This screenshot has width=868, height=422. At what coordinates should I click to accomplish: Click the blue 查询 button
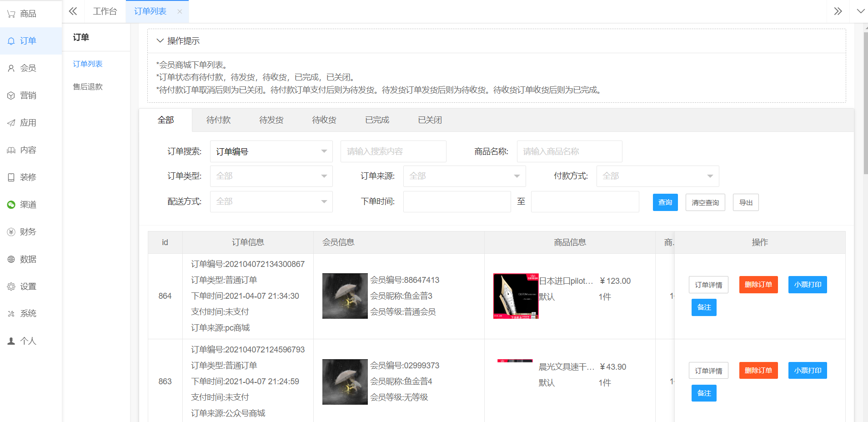tap(665, 202)
